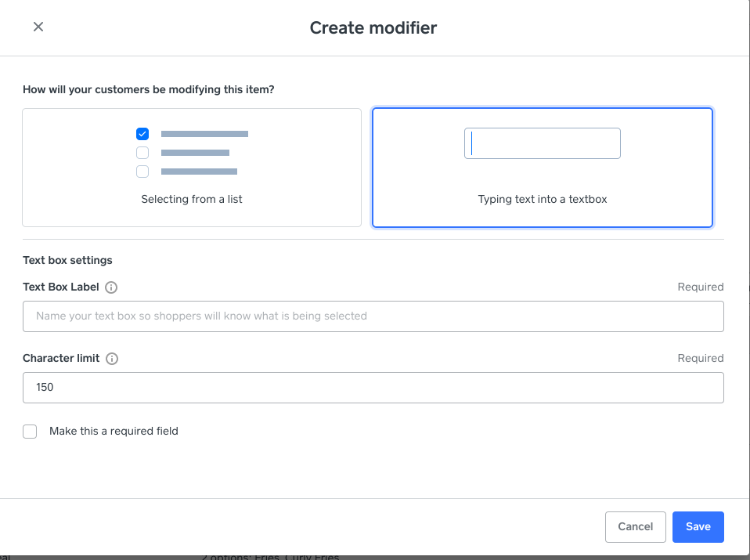Click the 'Make this a required field' label
Viewport: 750px width, 560px height.
pyautogui.click(x=114, y=431)
